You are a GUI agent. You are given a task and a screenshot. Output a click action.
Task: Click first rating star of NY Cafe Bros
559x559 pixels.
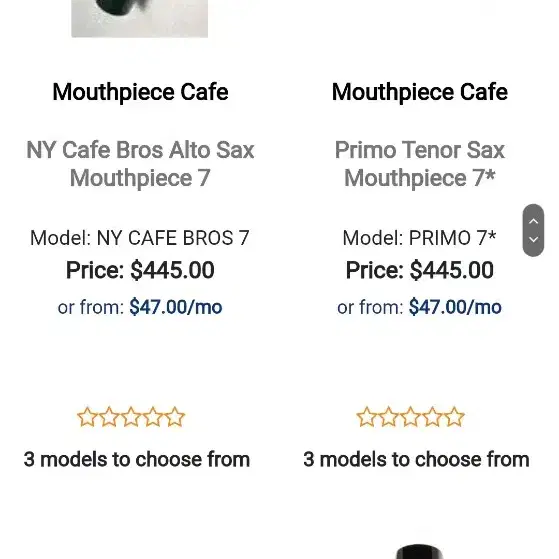click(87, 417)
